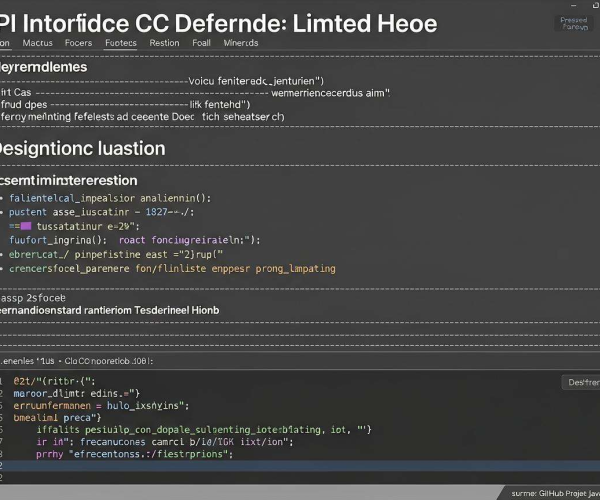Viewport: 600px width, 500px height.
Task: Select the underlined Fuotecs tab
Action: click(121, 43)
